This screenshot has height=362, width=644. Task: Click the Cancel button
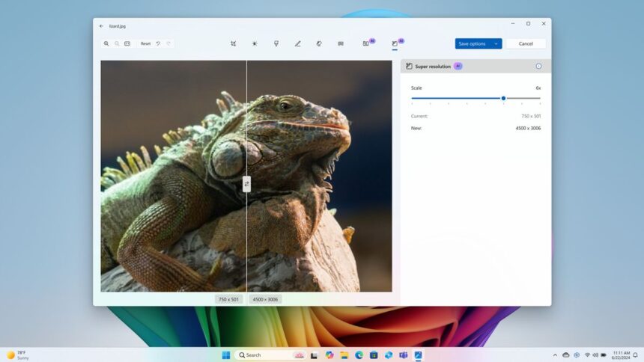(526, 43)
